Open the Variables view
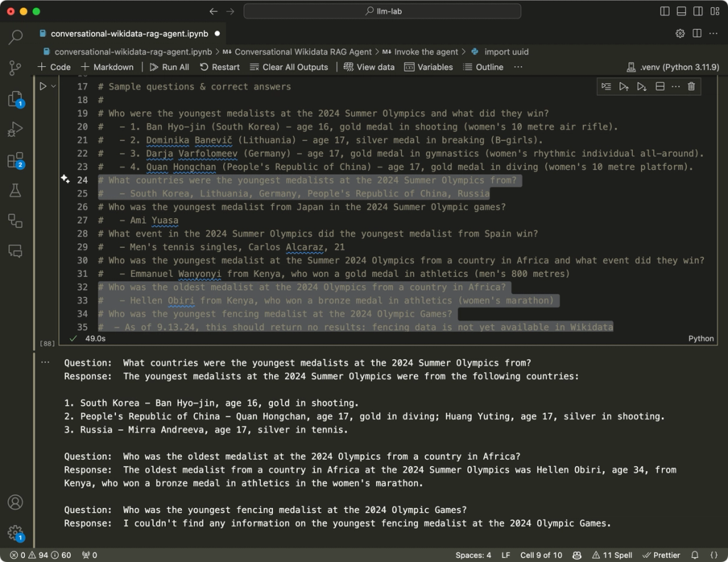 click(428, 67)
